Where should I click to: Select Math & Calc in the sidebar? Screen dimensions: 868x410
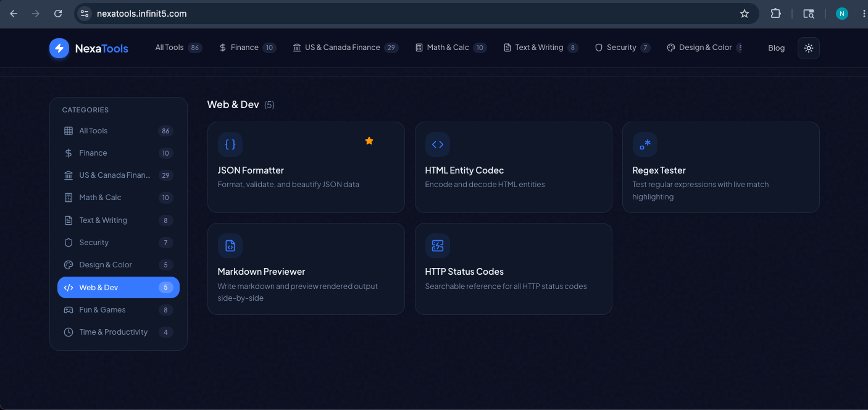[119, 198]
